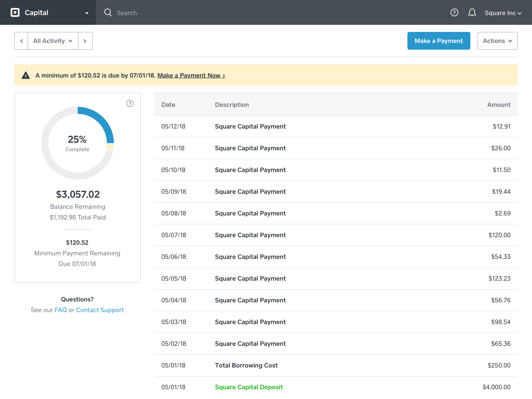Select the $120.00 payment amount
Screen dimensions: 532x399
[x=500, y=235]
